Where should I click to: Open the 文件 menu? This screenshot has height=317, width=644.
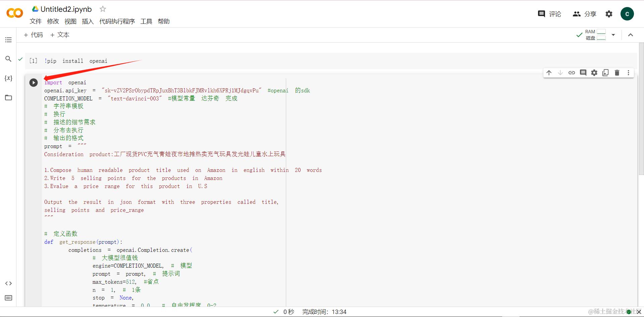point(36,21)
